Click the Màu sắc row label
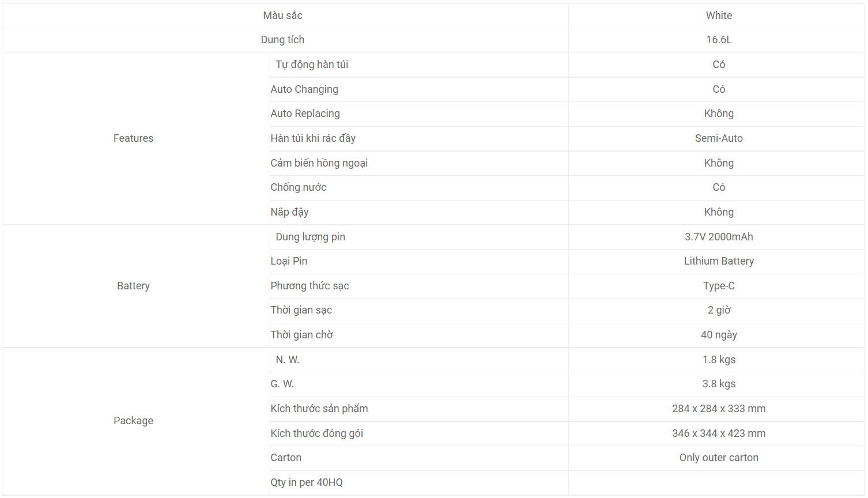The image size is (868, 498). [x=282, y=16]
